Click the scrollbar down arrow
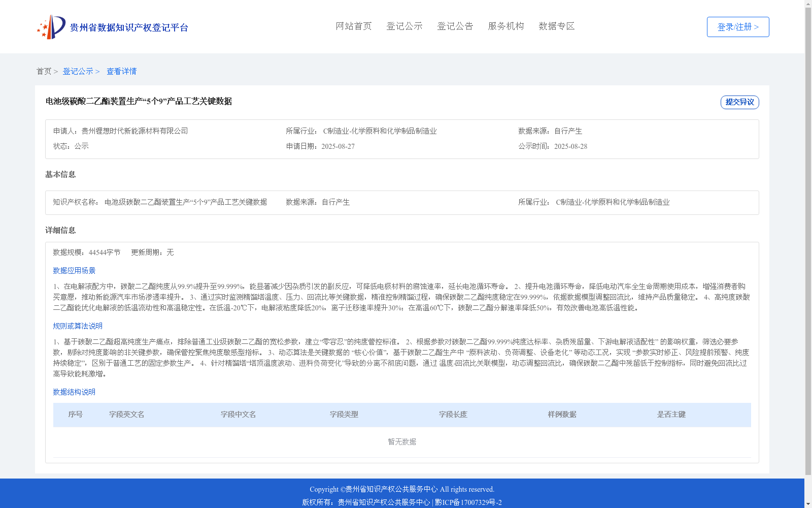The width and height of the screenshot is (812, 508). click(808, 504)
